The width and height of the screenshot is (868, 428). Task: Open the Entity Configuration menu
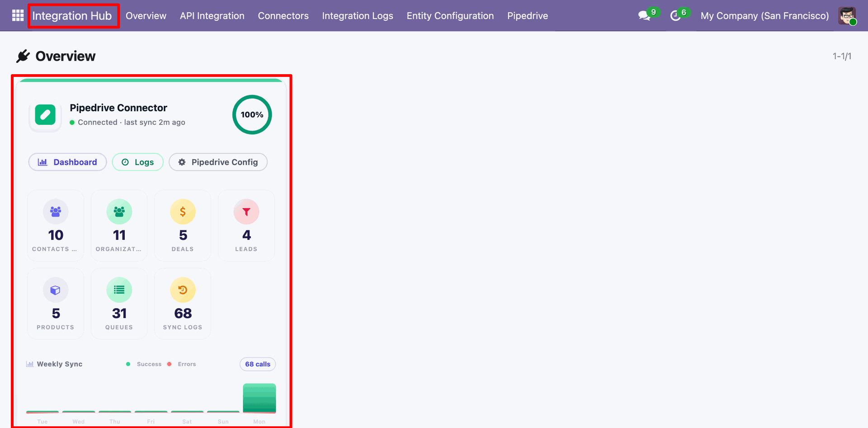[450, 16]
